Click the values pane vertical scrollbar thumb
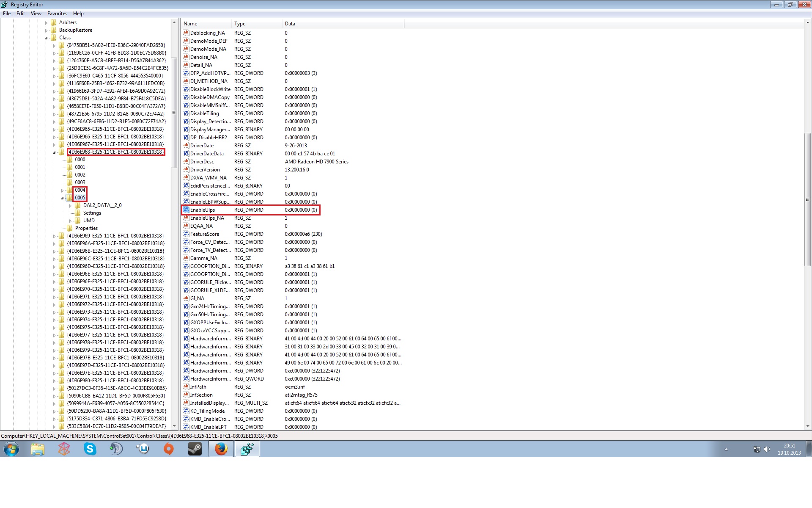The height and width of the screenshot is (508, 812). point(807,199)
